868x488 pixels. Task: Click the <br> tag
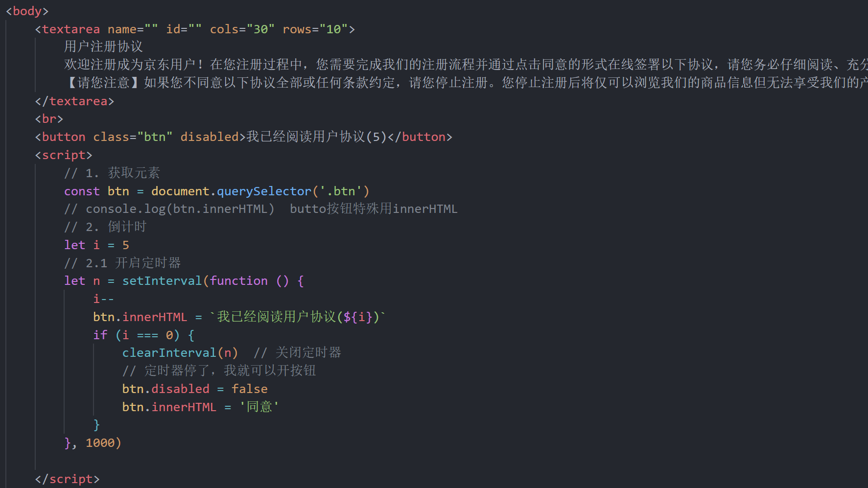coord(49,119)
